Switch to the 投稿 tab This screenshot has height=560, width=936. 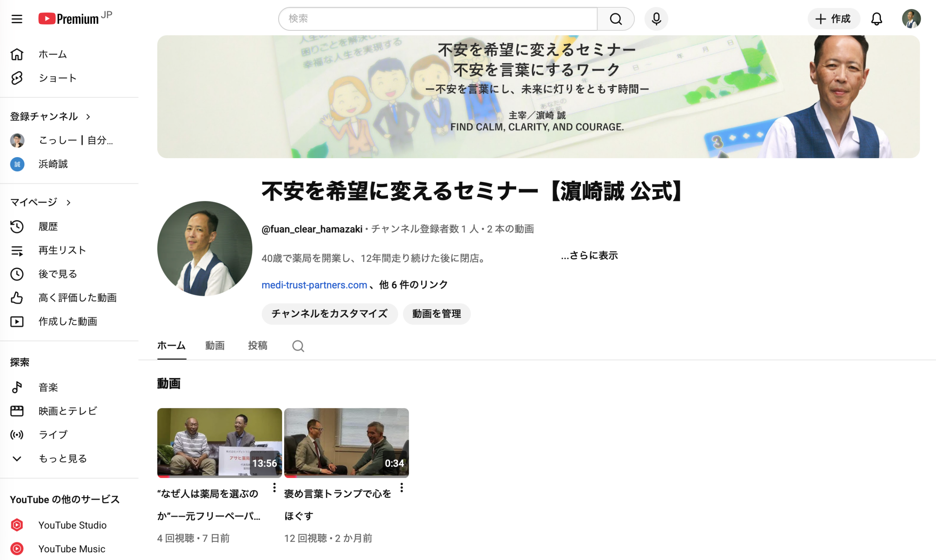tap(257, 345)
